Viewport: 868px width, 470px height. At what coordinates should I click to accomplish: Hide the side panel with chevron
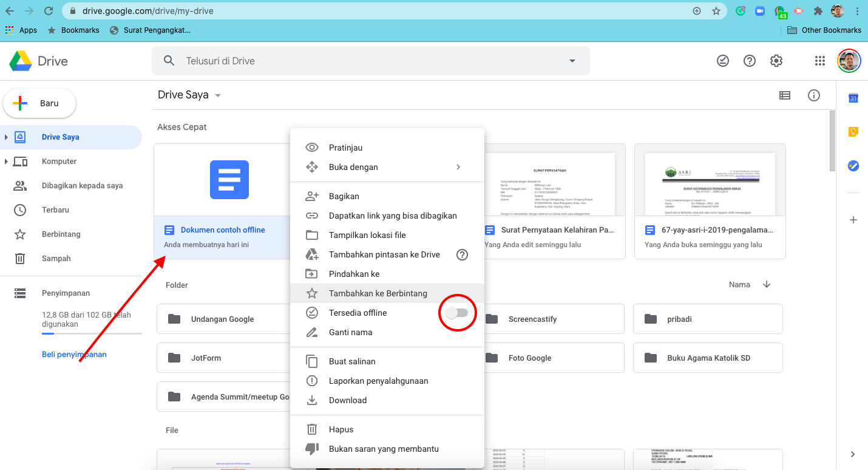853,454
